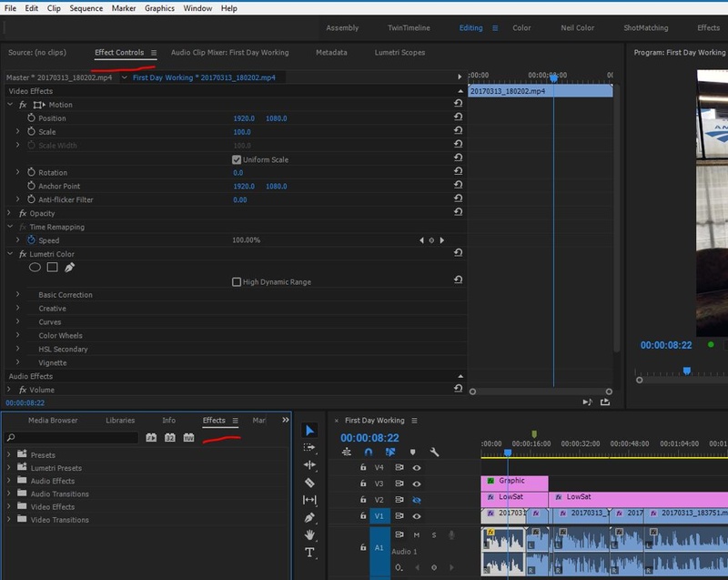Image resolution: width=728 pixels, height=580 pixels.
Task: Uncheck the Uniform Scale checkbox
Action: pyautogui.click(x=235, y=159)
